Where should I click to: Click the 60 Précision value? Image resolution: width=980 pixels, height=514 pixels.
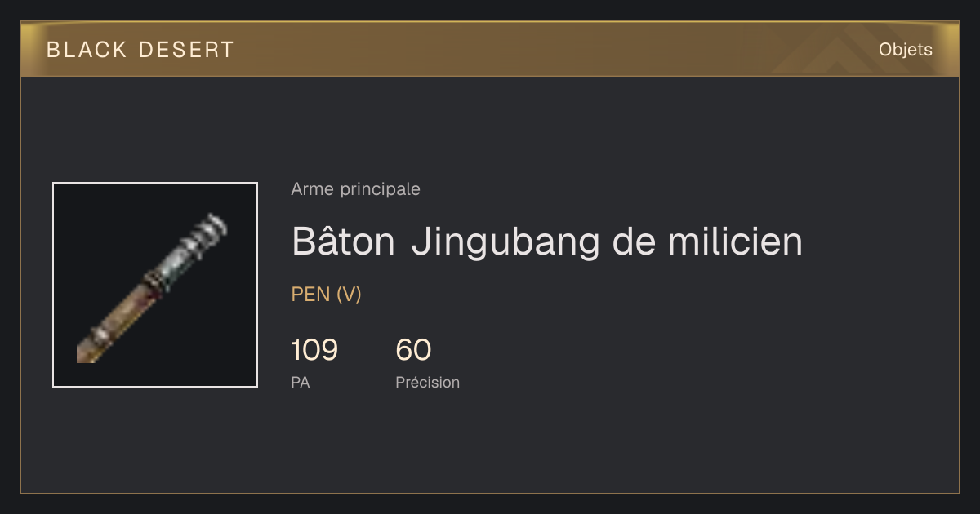(413, 350)
